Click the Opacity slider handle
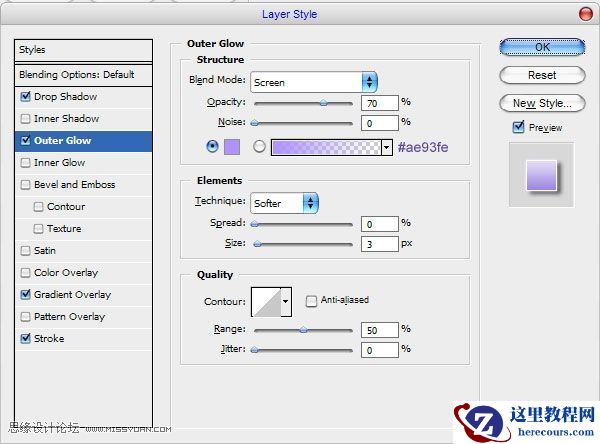 (324, 103)
